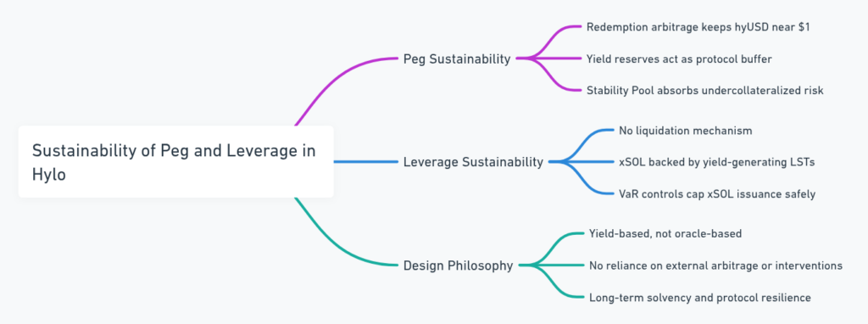Select the root node about Hylo sustainability

176,162
